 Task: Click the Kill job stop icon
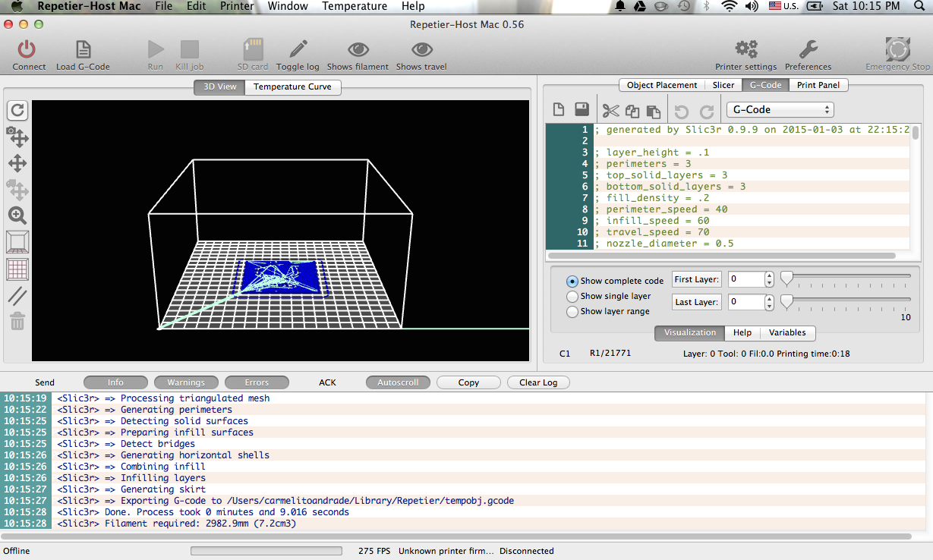click(x=189, y=50)
